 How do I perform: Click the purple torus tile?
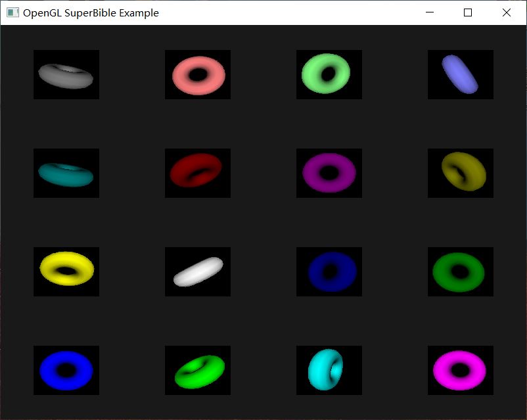pyautogui.click(x=329, y=173)
